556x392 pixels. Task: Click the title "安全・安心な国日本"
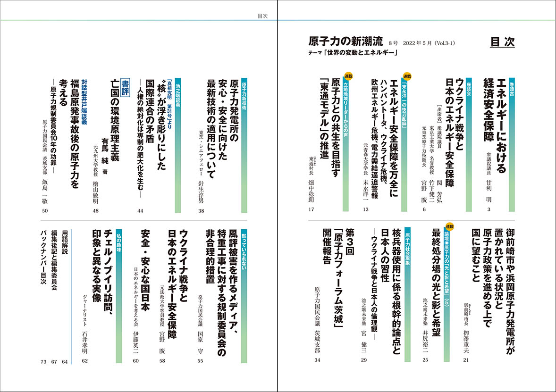[x=146, y=270]
